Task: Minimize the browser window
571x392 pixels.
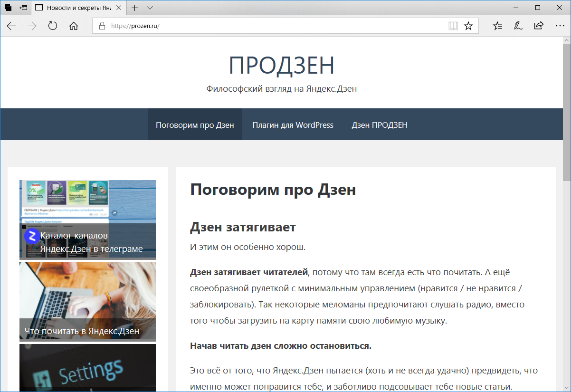Action: pos(515,8)
